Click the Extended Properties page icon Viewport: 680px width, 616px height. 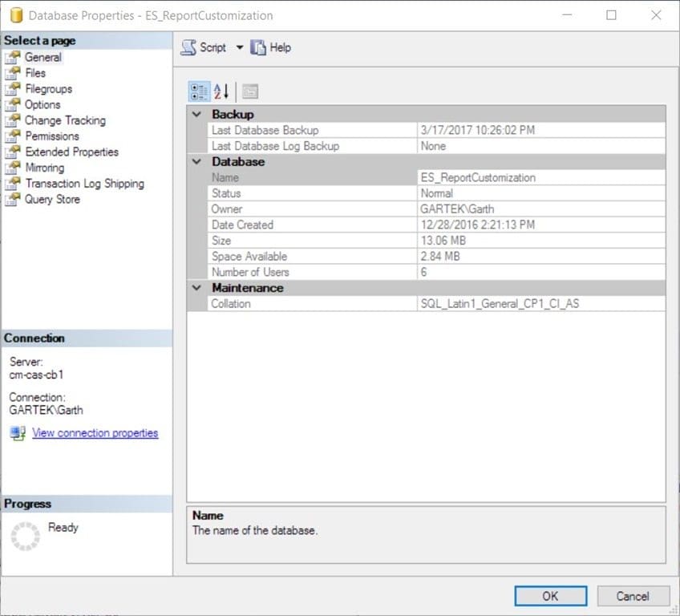coord(13,152)
